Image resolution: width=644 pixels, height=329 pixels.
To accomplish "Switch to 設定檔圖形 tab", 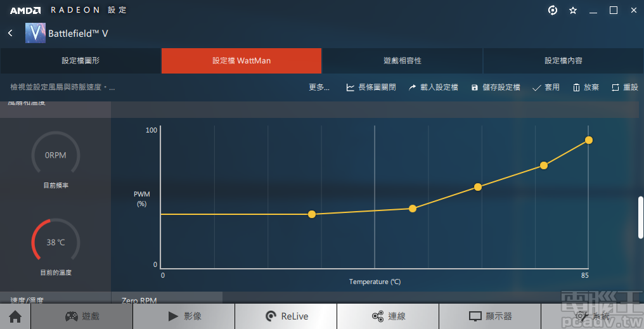I will pyautogui.click(x=80, y=61).
